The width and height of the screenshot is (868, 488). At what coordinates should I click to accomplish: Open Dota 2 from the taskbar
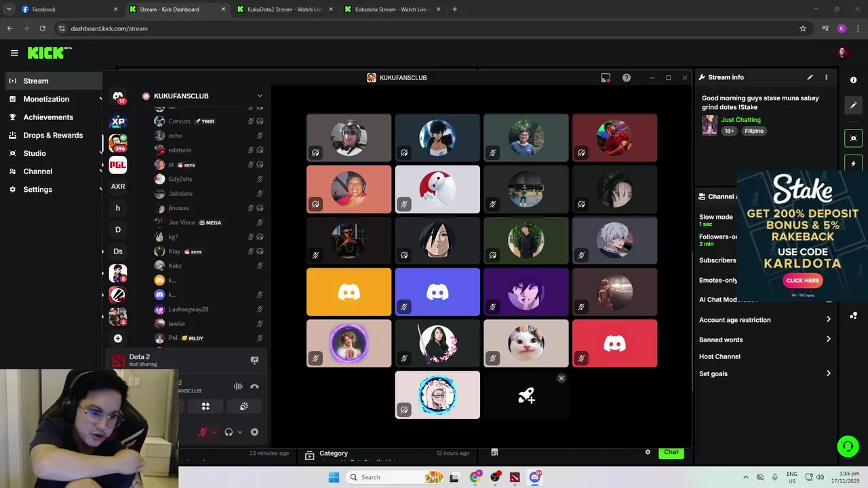(x=515, y=477)
